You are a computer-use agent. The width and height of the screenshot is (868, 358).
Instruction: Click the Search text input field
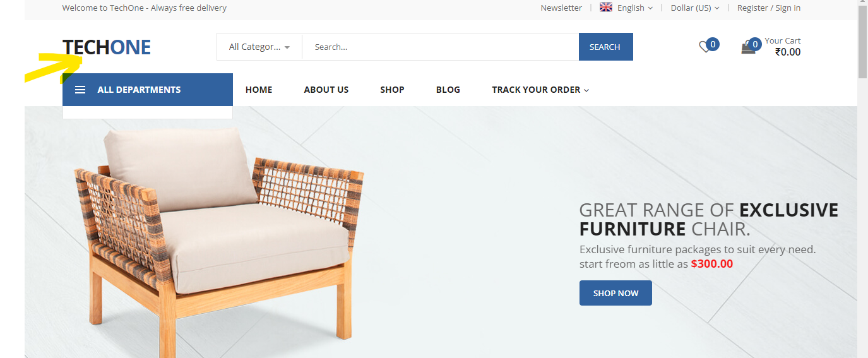click(441, 47)
